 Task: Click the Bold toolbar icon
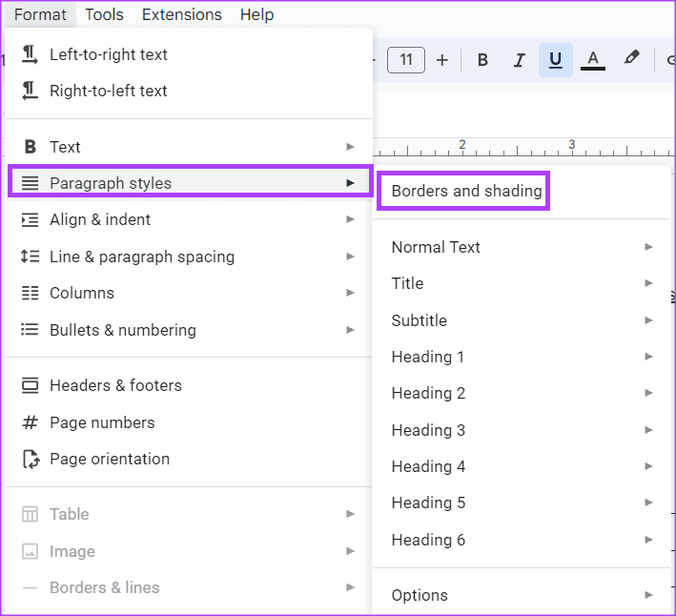tap(482, 59)
